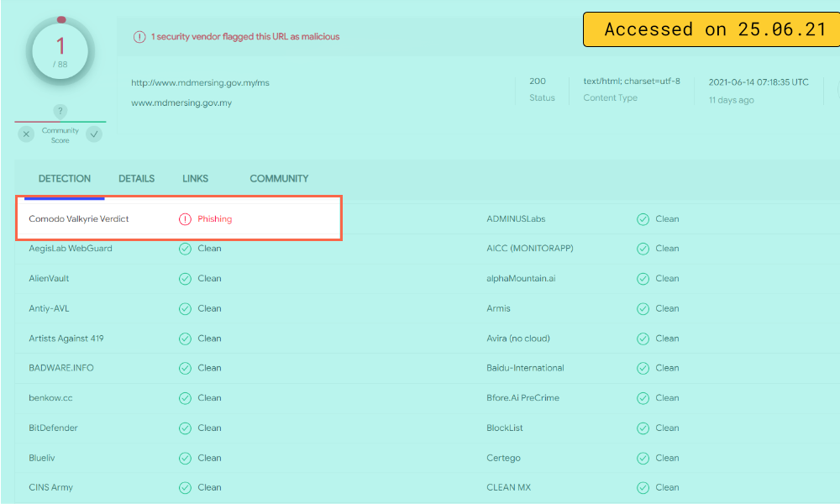Viewport: 840px width, 504px height.
Task: Click the ADMINUSLabs vendor name
Action: point(516,219)
